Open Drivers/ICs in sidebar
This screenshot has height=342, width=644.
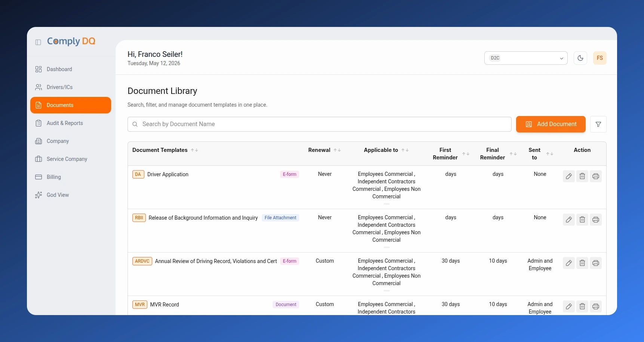pyautogui.click(x=71, y=87)
